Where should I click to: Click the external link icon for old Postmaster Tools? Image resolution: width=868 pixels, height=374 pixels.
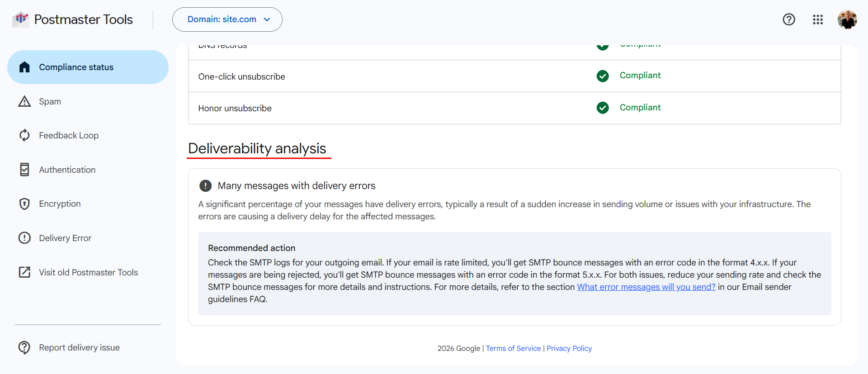[x=24, y=272]
